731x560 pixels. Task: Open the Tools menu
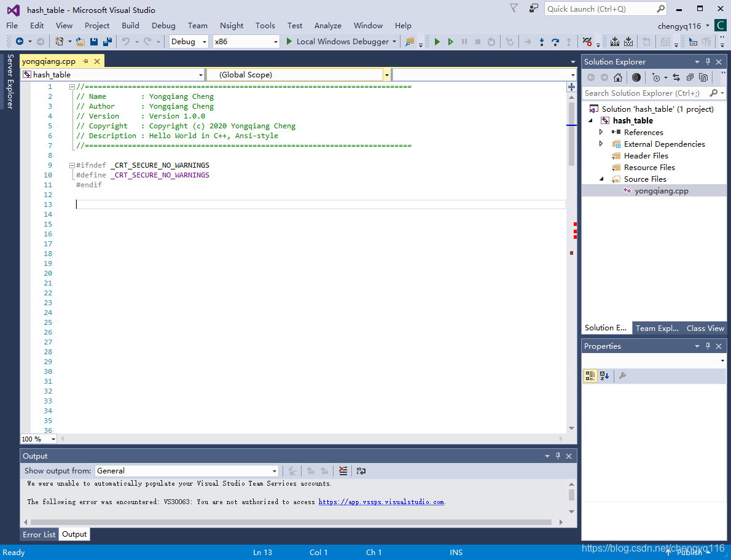pyautogui.click(x=265, y=26)
